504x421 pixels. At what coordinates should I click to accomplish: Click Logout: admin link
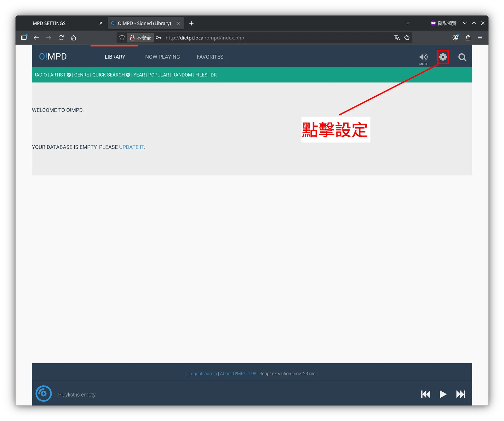click(203, 373)
